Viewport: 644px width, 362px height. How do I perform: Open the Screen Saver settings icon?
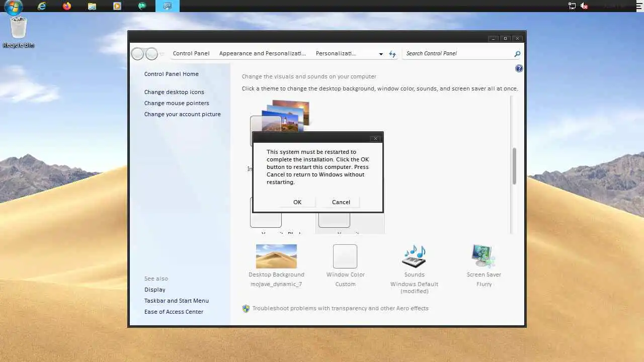[x=484, y=256]
